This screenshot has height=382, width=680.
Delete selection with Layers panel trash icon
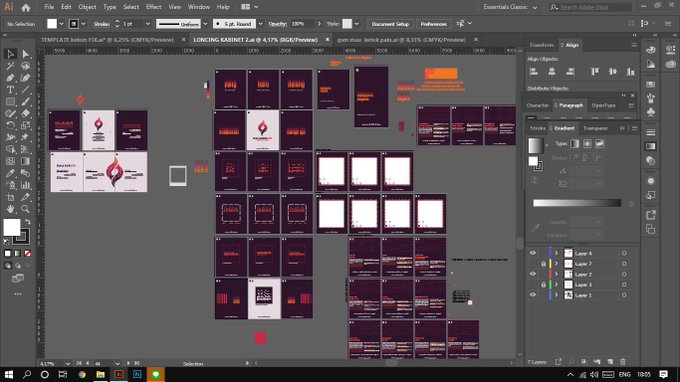point(623,362)
